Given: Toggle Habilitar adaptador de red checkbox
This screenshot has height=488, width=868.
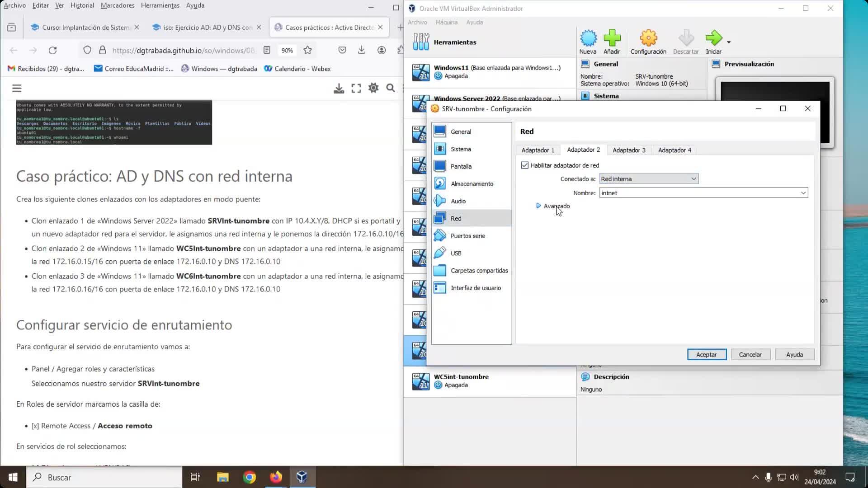Looking at the screenshot, I should coord(525,165).
